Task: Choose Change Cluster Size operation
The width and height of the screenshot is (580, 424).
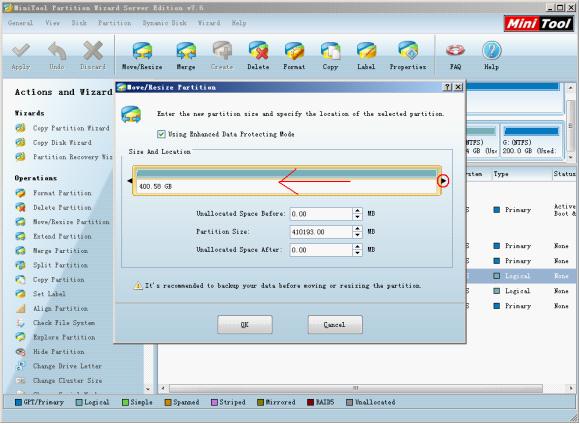Action: [58, 380]
